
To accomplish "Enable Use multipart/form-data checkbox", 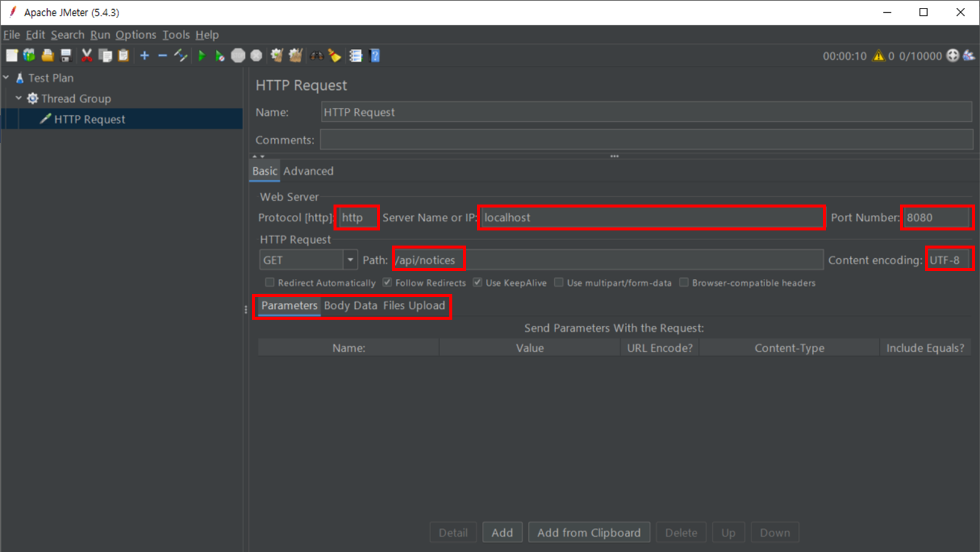I will 559,282.
